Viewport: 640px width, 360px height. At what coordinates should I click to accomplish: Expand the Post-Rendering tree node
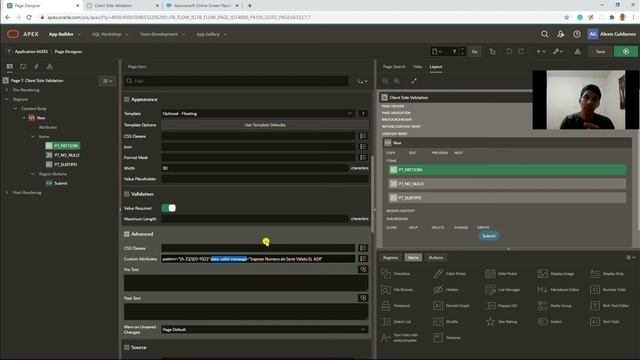click(7, 193)
